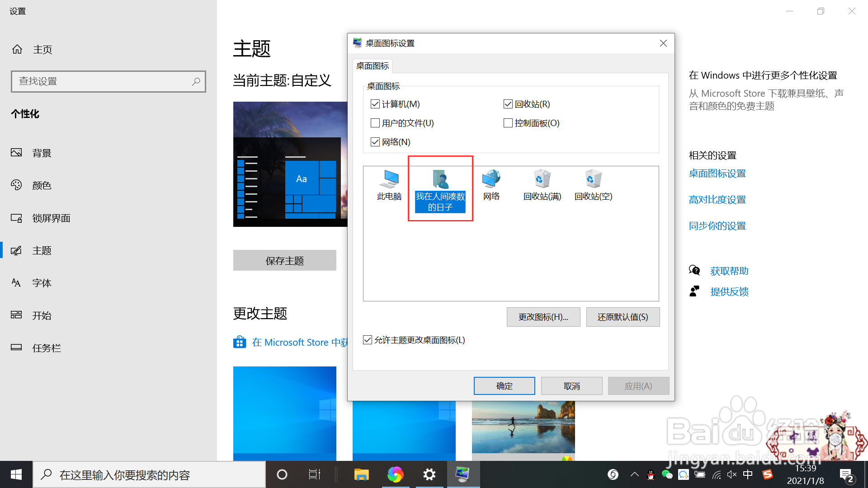Screen dimensions: 868x488
Task: Click the Task View taskbar icon
Action: coord(314,474)
